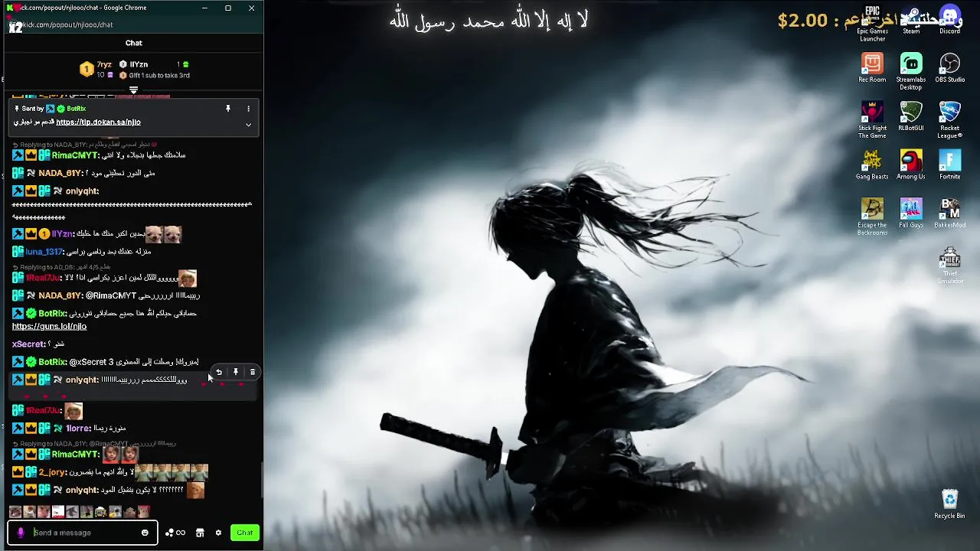Open the Recycle Bin

click(x=949, y=504)
